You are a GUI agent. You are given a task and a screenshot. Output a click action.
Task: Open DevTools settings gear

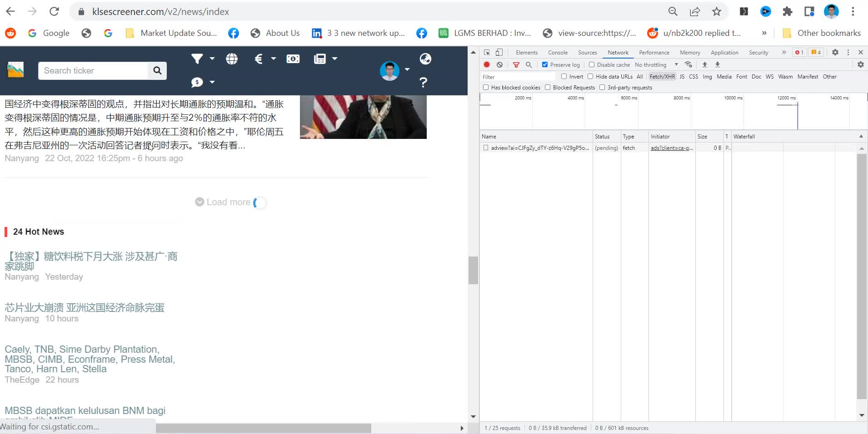coord(835,53)
